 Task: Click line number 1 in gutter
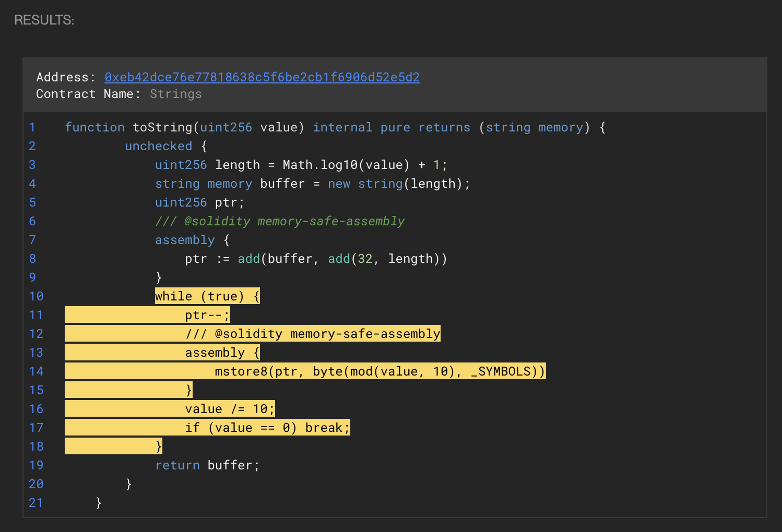click(32, 127)
